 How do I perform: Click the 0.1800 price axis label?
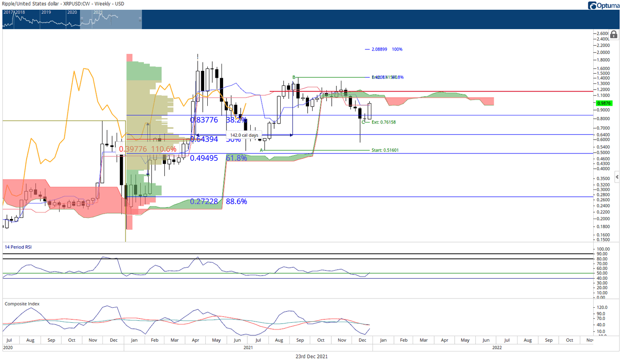[x=603, y=227]
